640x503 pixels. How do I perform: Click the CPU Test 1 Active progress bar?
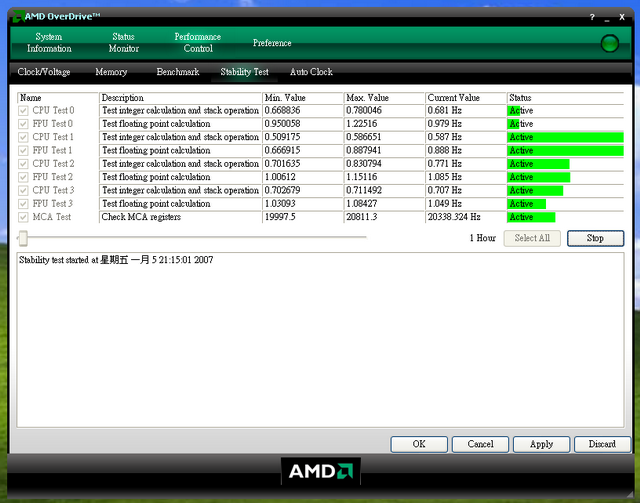[565, 137]
